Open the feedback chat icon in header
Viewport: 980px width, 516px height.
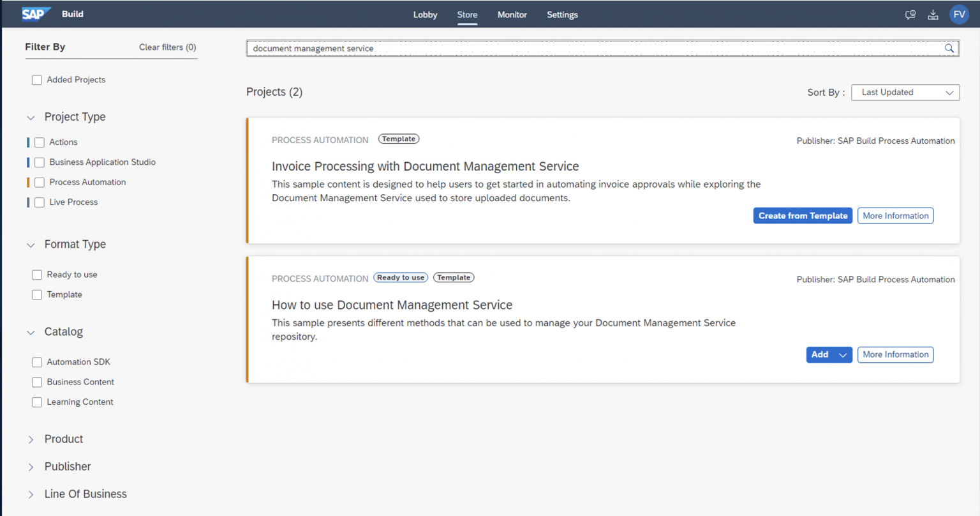click(910, 14)
